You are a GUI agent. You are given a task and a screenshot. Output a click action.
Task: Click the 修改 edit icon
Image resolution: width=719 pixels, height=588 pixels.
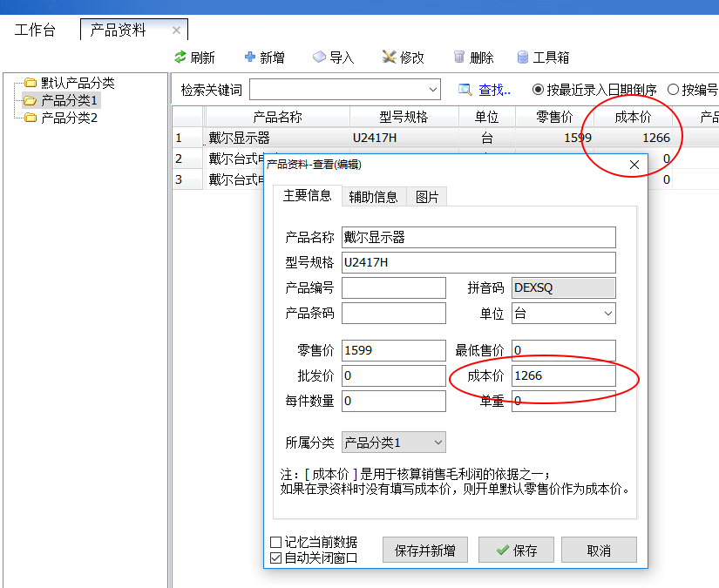(389, 57)
